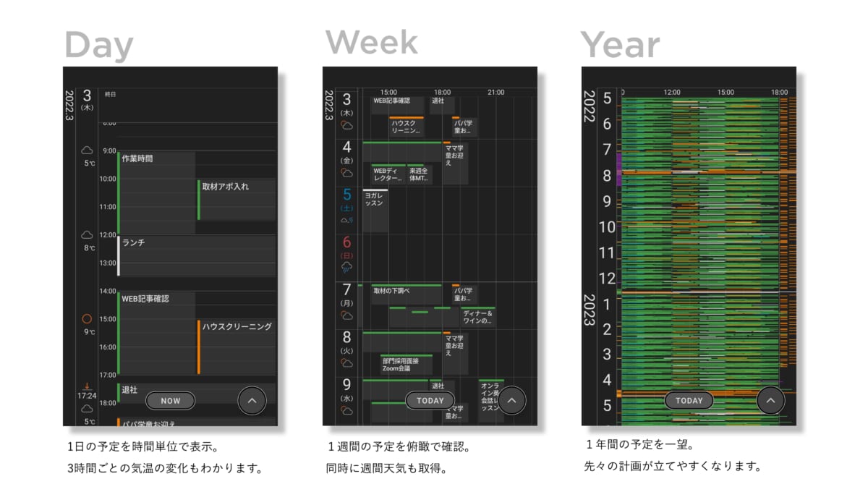Open ママ学童お迎え event on Friday 4
Screen dimensions: 868x492
(456, 164)
